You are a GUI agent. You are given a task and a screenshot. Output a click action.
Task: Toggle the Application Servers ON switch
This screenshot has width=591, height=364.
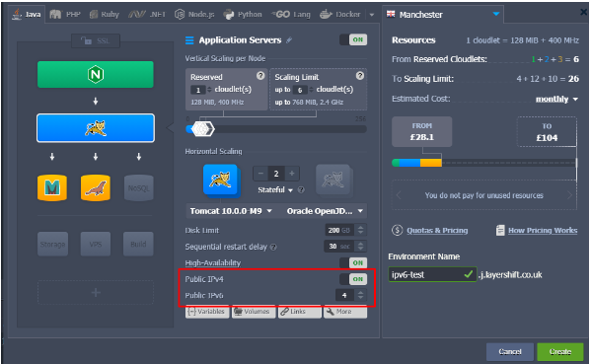coord(353,39)
